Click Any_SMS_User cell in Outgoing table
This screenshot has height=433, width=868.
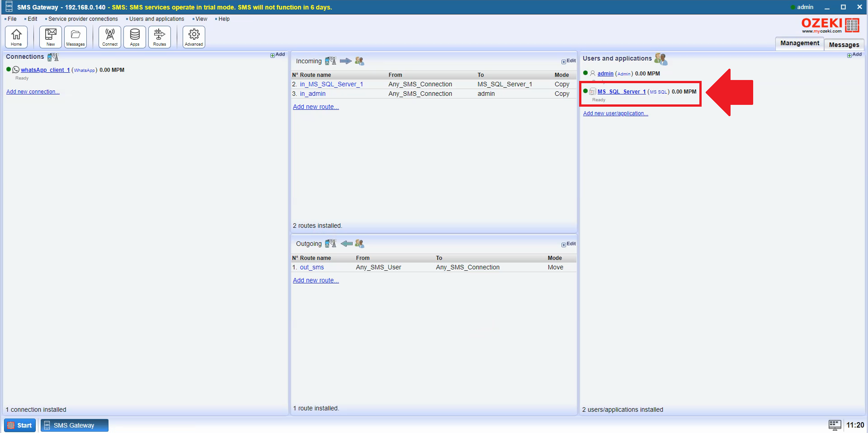(378, 267)
